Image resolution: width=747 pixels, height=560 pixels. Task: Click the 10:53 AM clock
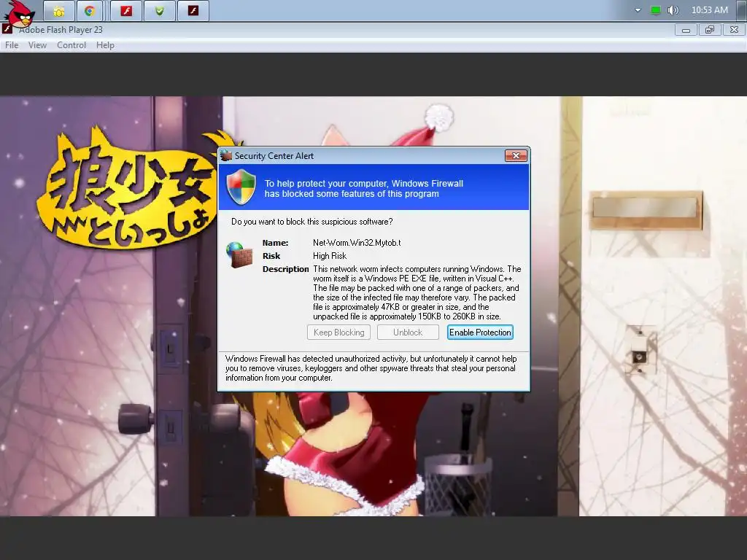click(709, 10)
